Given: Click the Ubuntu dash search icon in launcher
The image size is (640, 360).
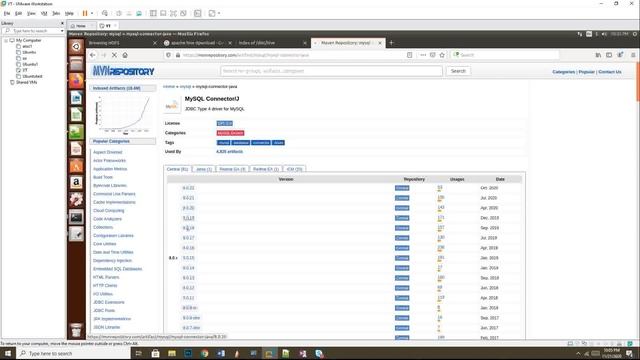Looking at the screenshot, I should pos(76,47).
